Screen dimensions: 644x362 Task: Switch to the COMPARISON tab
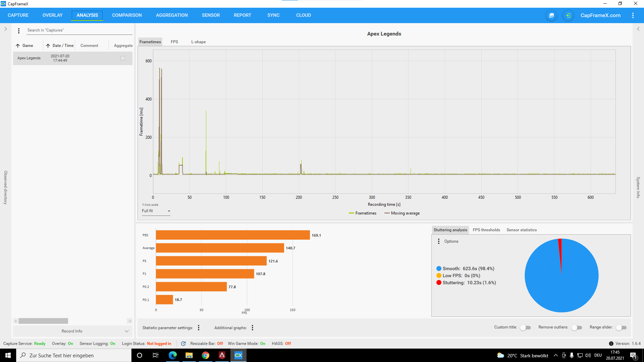coord(127,15)
